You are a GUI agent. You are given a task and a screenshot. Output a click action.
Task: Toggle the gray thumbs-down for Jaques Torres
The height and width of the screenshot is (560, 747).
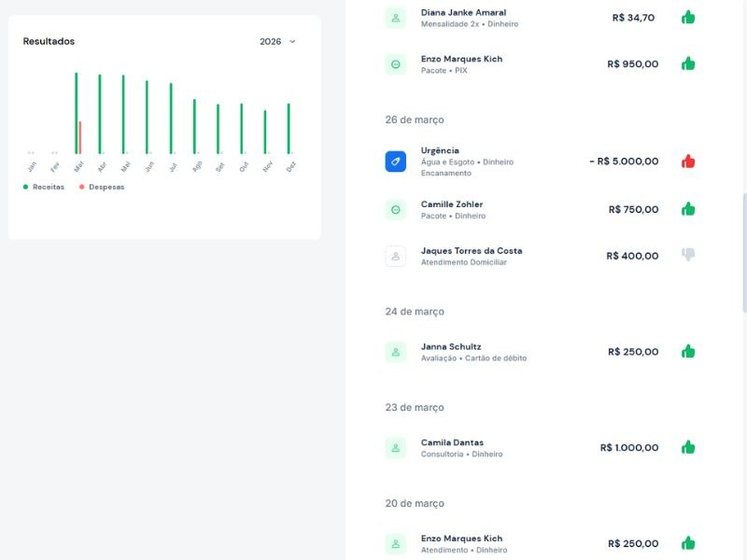coord(688,255)
